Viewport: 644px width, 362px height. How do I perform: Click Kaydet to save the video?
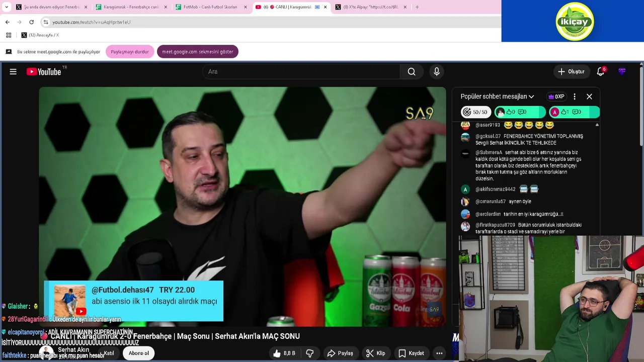[x=411, y=353]
